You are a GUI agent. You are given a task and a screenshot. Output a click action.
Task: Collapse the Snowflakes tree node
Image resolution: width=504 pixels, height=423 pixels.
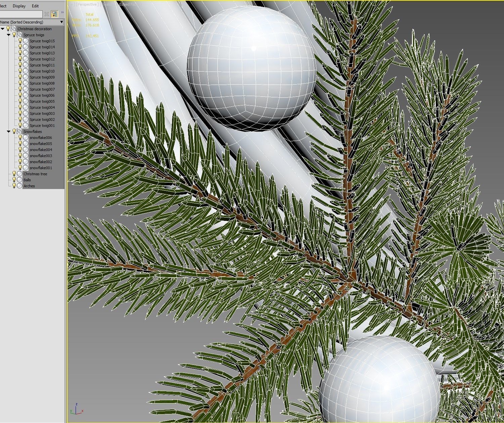tap(9, 132)
